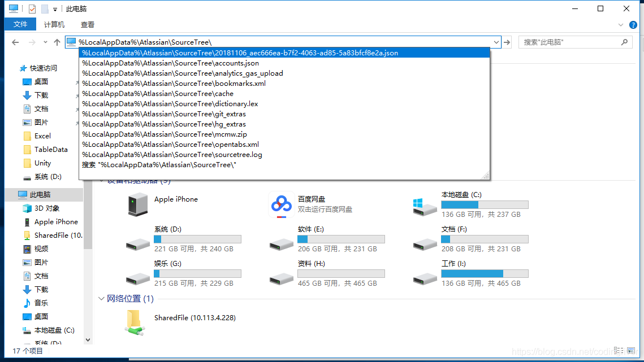Click the 工作 (I:) drive icon

click(x=425, y=279)
